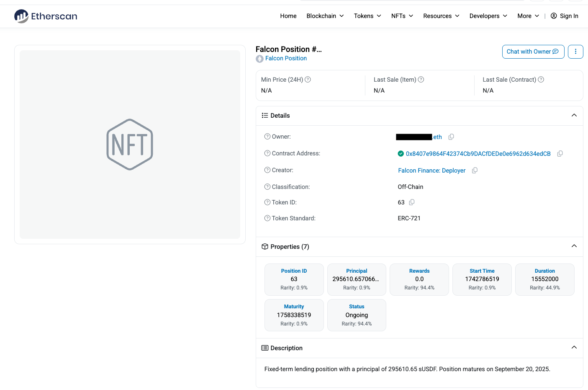This screenshot has width=588, height=390.
Task: Click the NFT placeholder image
Action: point(130,145)
